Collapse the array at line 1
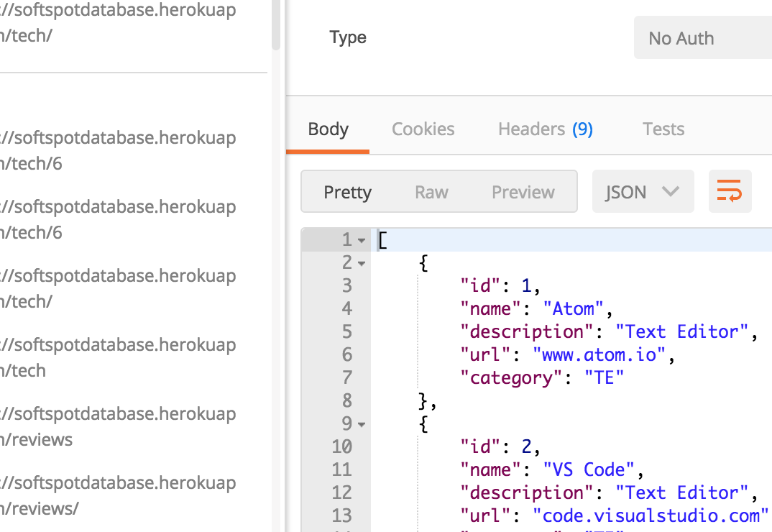 click(362, 240)
